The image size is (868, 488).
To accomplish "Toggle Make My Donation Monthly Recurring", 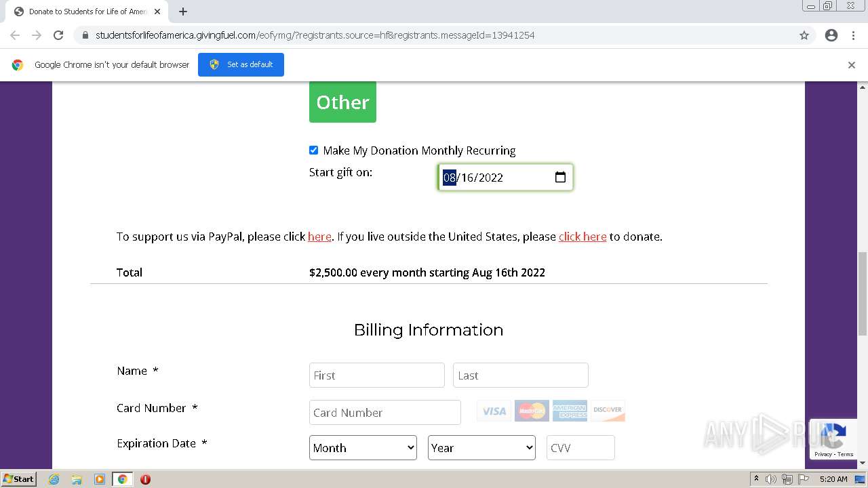I will click(313, 150).
